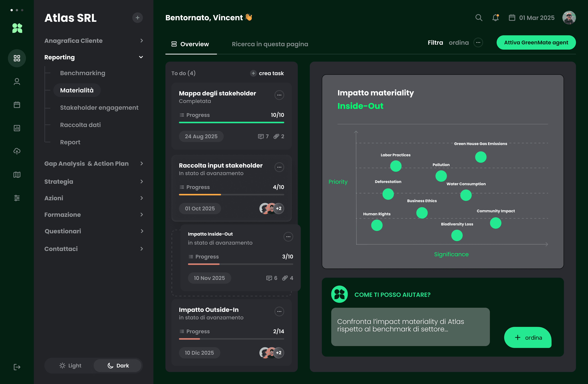Open the calendar icon in left sidebar
This screenshot has height=384, width=588.
17,105
